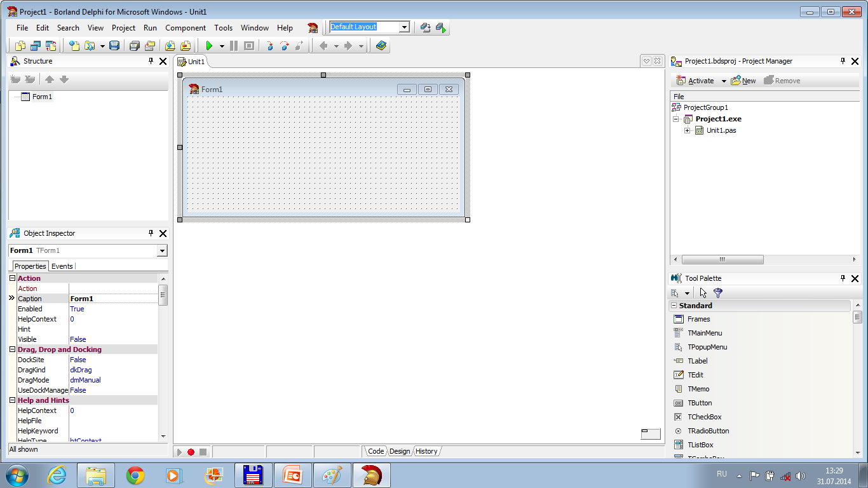Image resolution: width=868 pixels, height=488 pixels.
Task: Select TMainMenu component in Tool Palette
Action: click(698, 333)
